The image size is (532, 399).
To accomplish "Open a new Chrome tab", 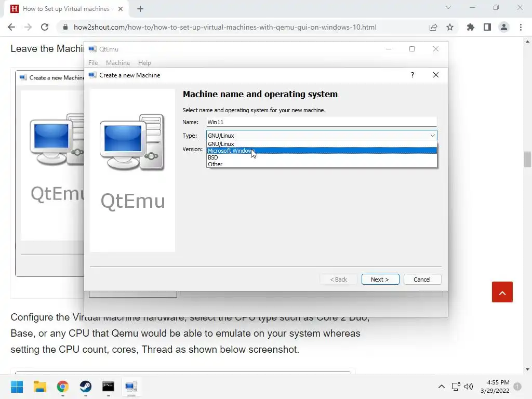I will (x=140, y=9).
